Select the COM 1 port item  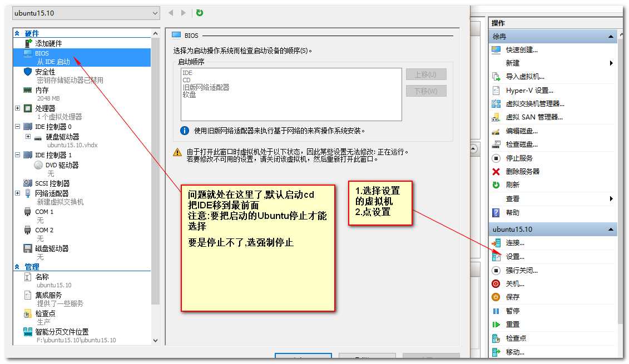(x=44, y=212)
